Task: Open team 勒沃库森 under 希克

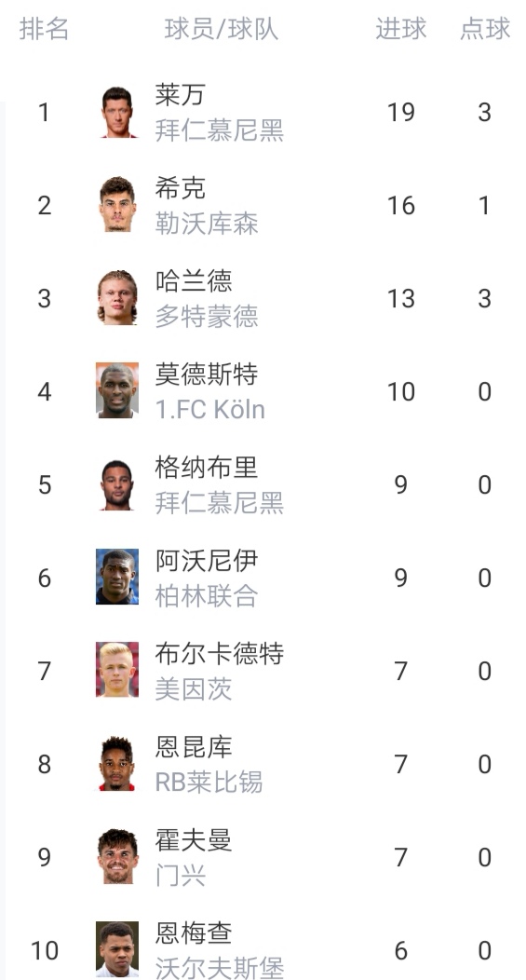Action: pyautogui.click(x=207, y=224)
